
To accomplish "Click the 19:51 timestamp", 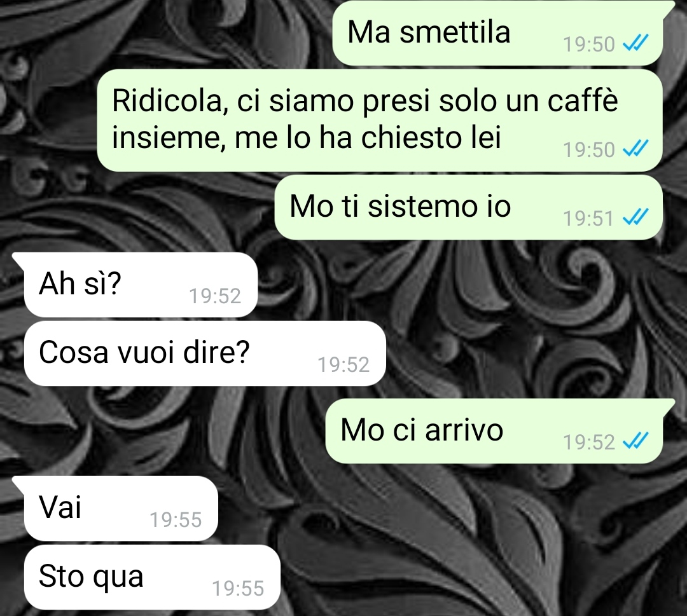I will pyautogui.click(x=588, y=218).
